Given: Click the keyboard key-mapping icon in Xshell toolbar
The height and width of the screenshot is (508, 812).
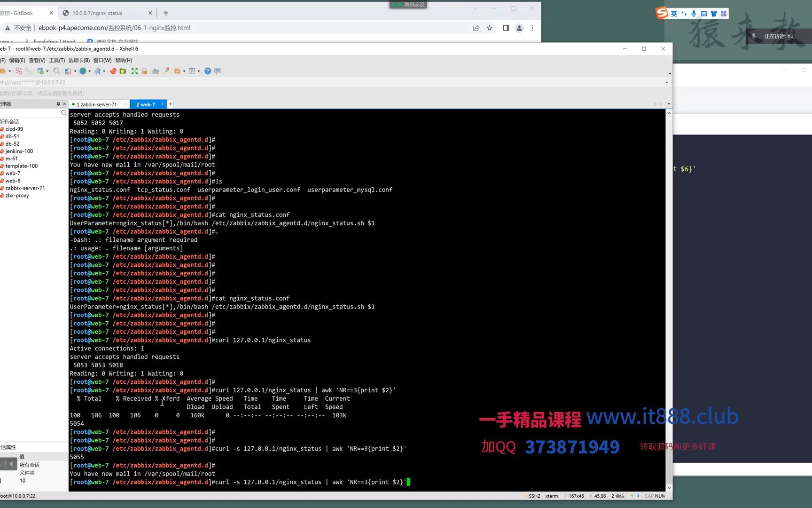Looking at the screenshot, I should (156, 71).
